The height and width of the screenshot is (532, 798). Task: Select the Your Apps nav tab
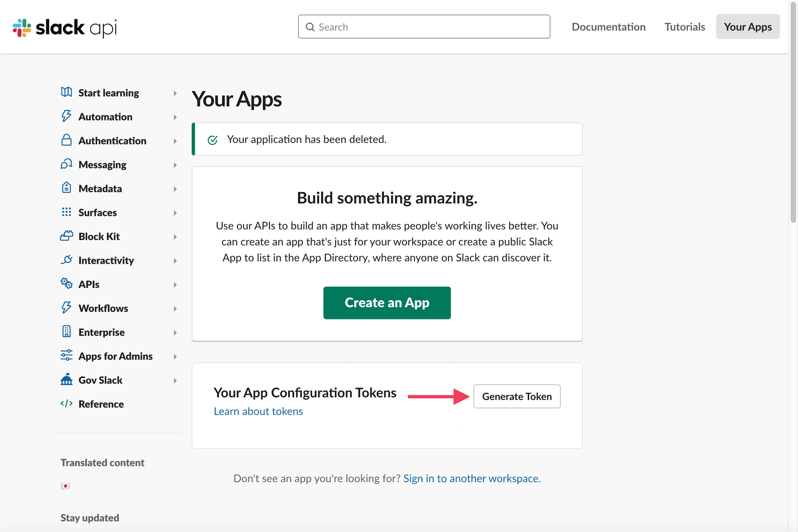click(748, 27)
